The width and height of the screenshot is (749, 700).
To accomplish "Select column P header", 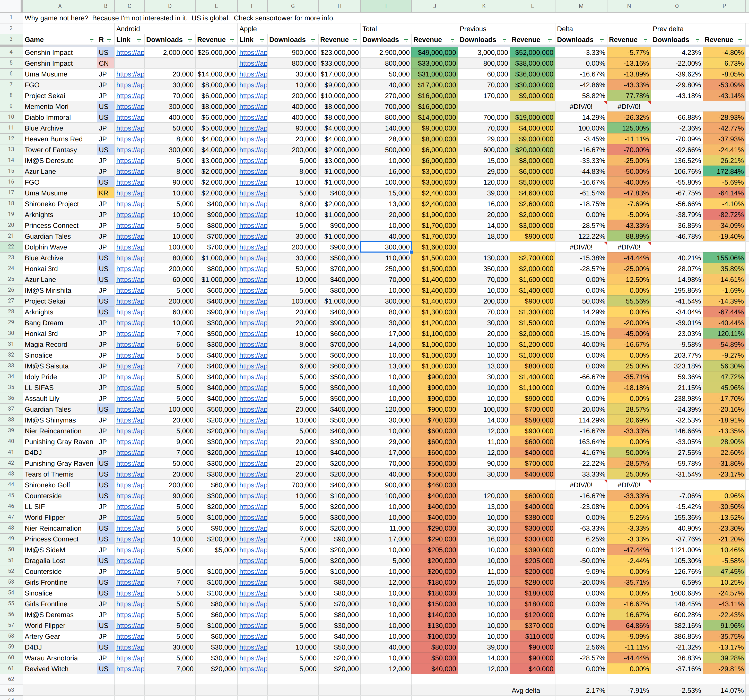I will pyautogui.click(x=724, y=6).
